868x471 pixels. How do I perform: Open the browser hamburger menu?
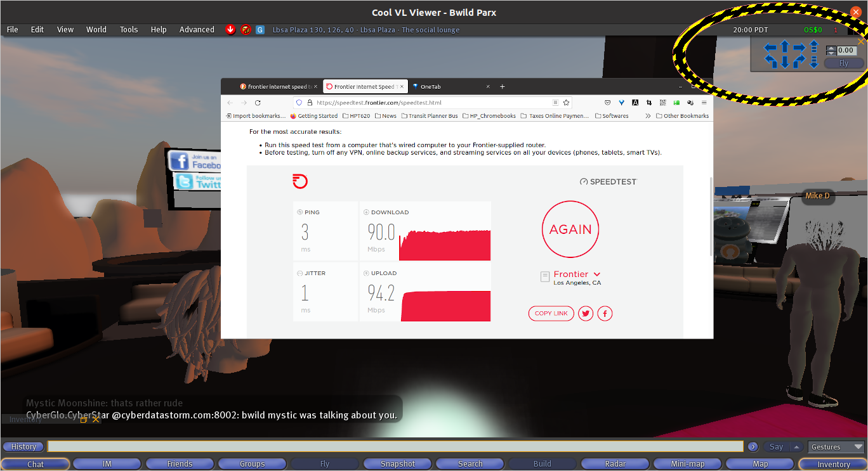click(704, 102)
